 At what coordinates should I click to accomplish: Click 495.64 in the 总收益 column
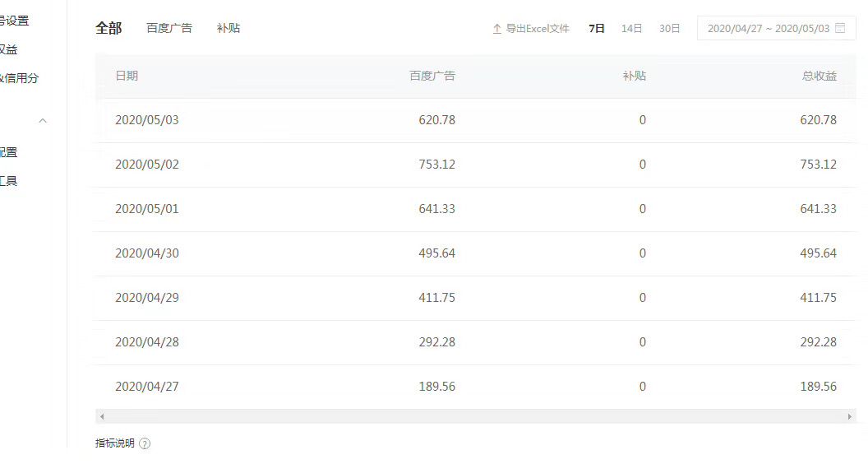pyautogui.click(x=818, y=253)
